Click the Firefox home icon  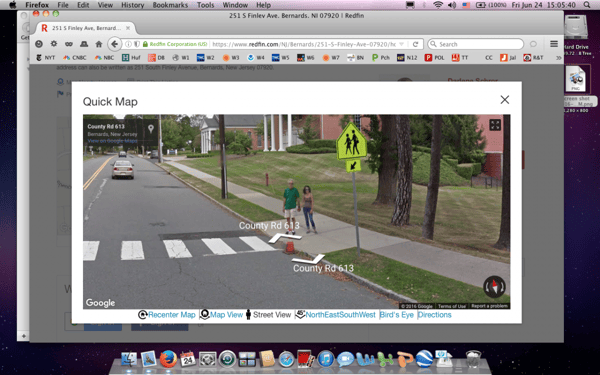99,44
